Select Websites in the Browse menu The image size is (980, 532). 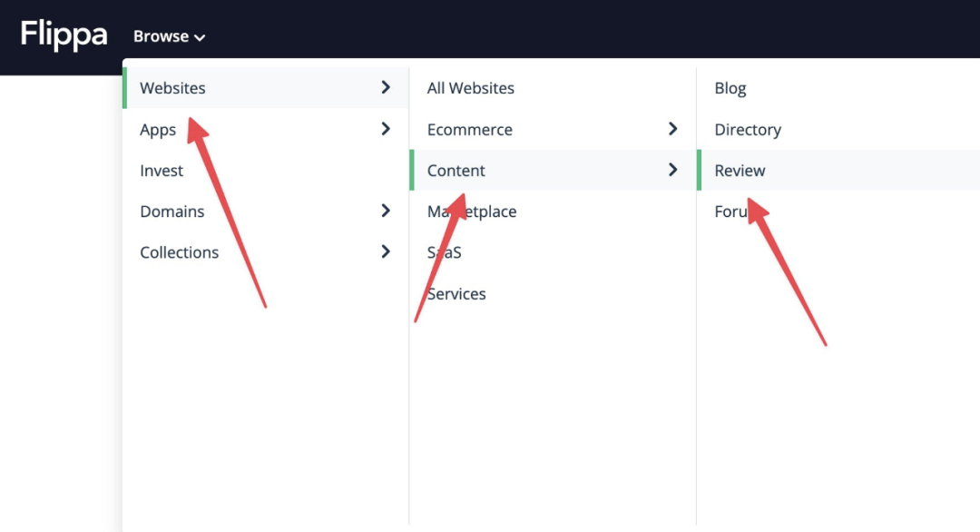(x=172, y=88)
